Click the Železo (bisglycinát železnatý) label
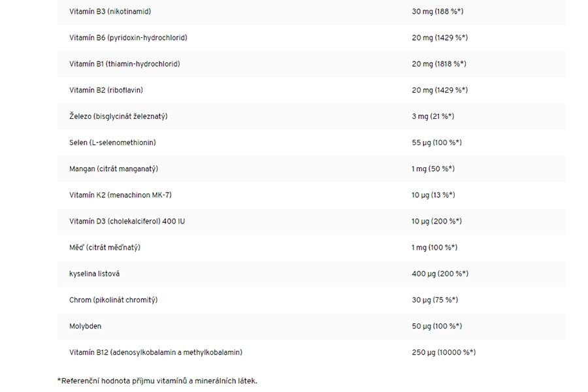 pyautogui.click(x=118, y=116)
